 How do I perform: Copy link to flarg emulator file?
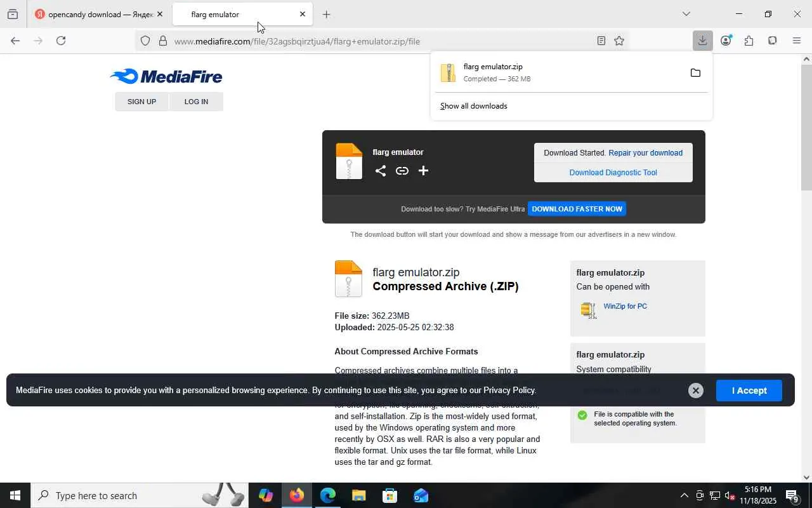tap(402, 171)
